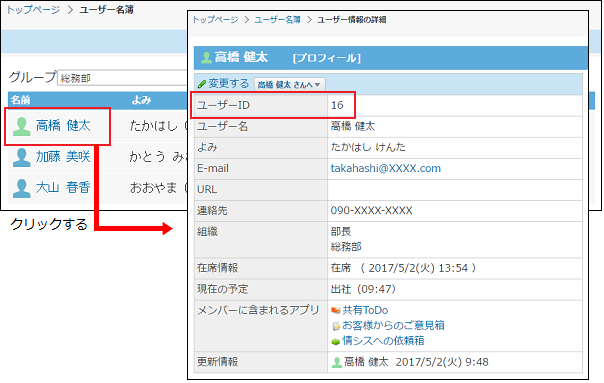604x383 pixels.
Task: Click the blue user icon beside 加藤 美咲
Action: [x=22, y=157]
